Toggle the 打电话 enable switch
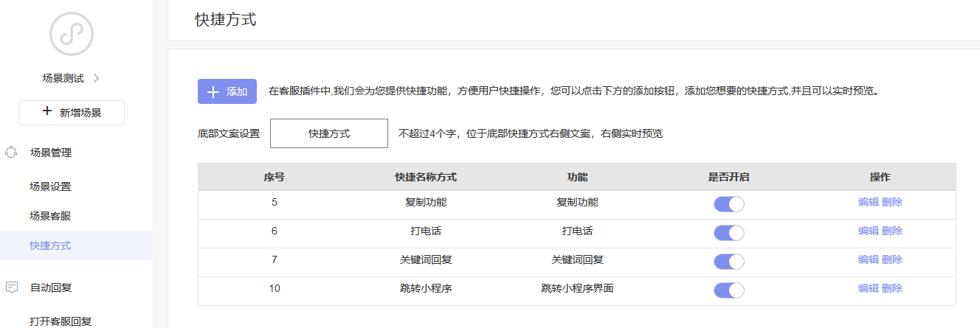 [x=728, y=233]
